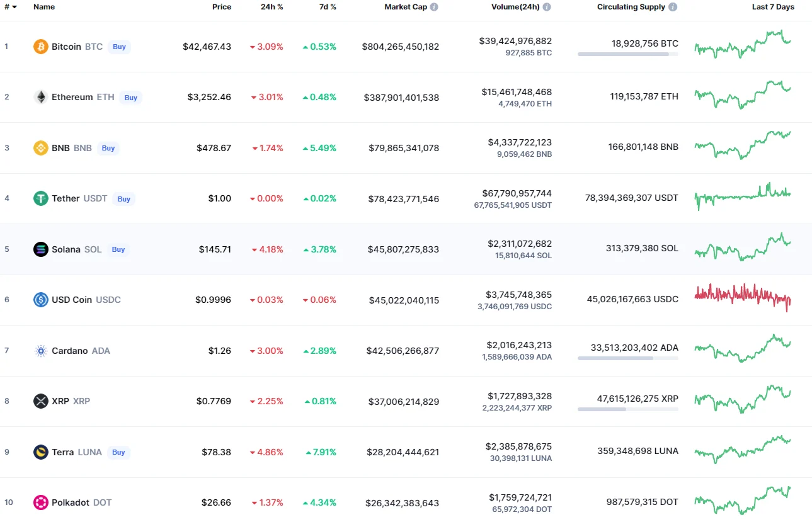This screenshot has width=812, height=522.
Task: Click the BNB coin logo icon
Action: click(41, 148)
